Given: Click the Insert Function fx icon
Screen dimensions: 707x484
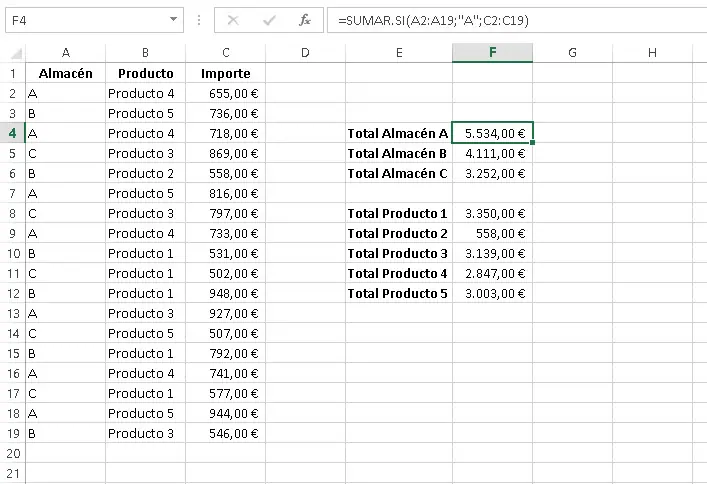Looking at the screenshot, I should (304, 20).
